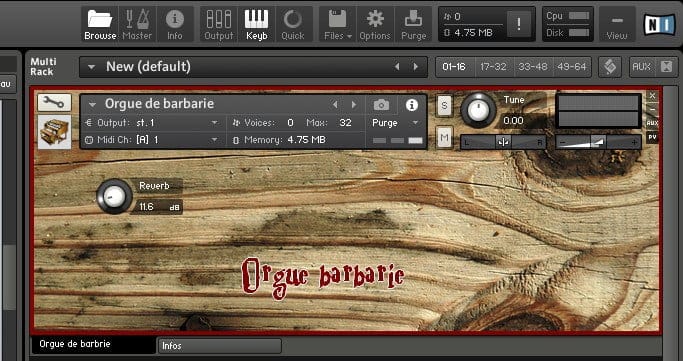Solo the instrument with S button

[x=444, y=105]
